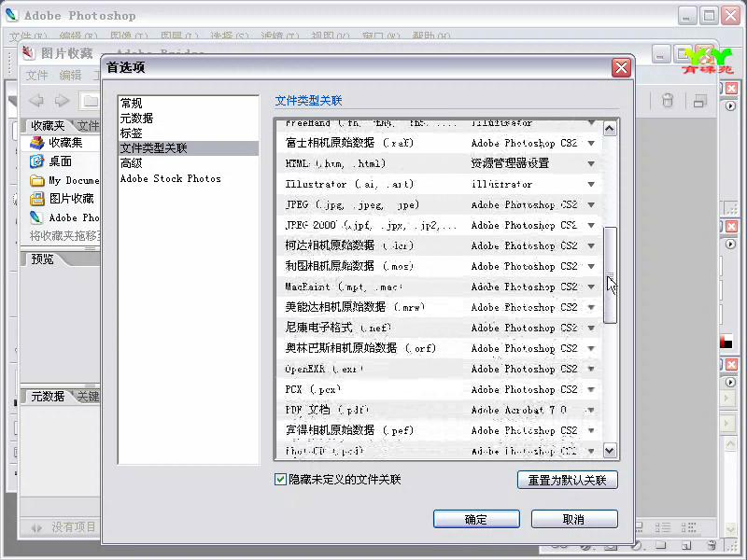Click the Photoshop feather icon in title bar
The image size is (747, 560).
tap(12, 15)
